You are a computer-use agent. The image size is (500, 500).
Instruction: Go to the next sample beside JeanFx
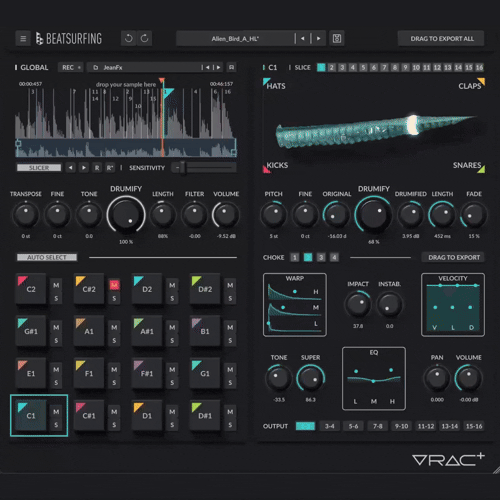(218, 68)
